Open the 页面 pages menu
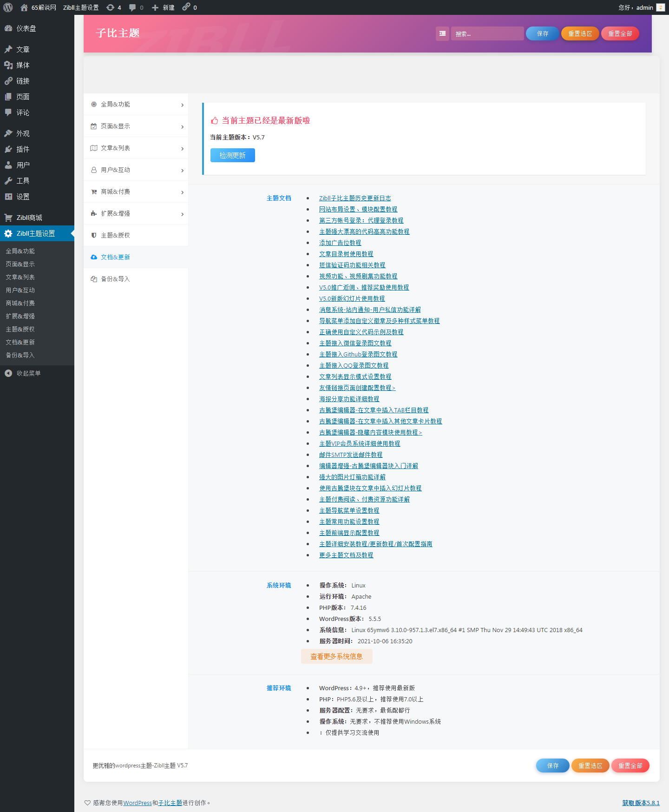Image resolution: width=669 pixels, height=812 pixels. pyautogui.click(x=37, y=97)
